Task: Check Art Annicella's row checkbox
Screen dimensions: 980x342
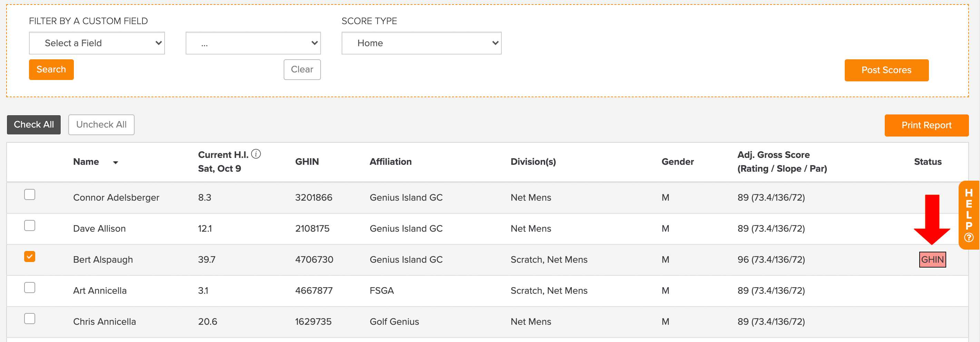Action: point(30,288)
